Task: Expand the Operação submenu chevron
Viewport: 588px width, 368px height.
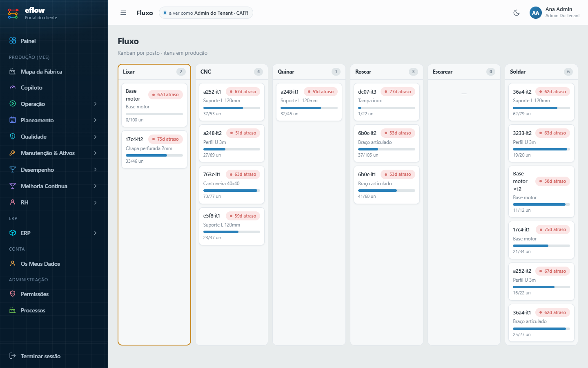Action: 95,104
